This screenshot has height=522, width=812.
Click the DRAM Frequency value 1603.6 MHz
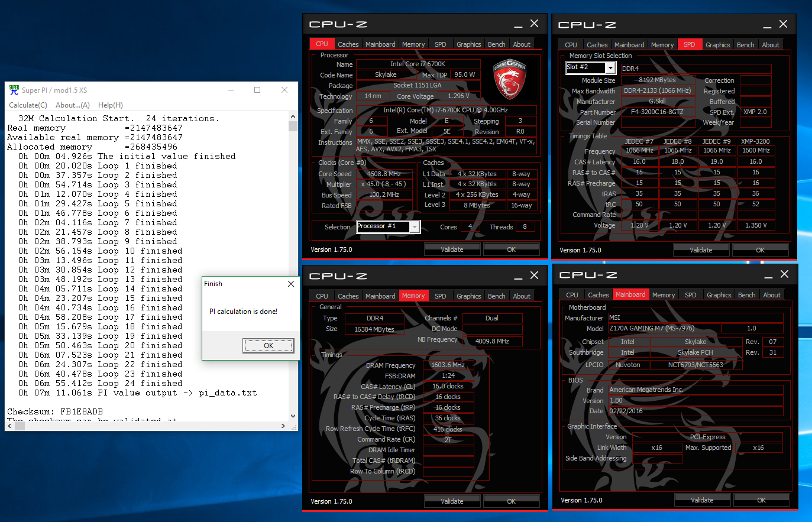coord(448,365)
